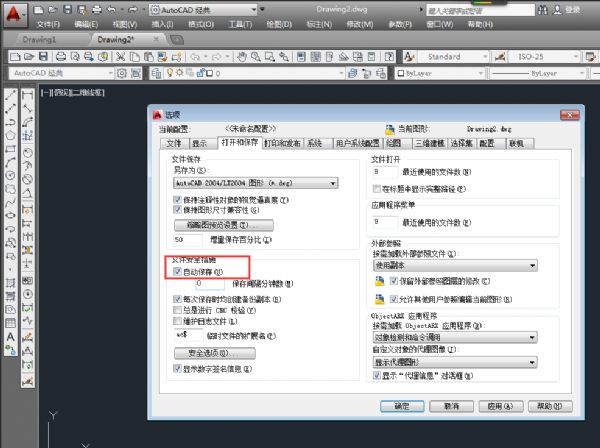Enable the full-time CRC validation checkbox
The height and width of the screenshot is (448, 600).
pos(177,310)
